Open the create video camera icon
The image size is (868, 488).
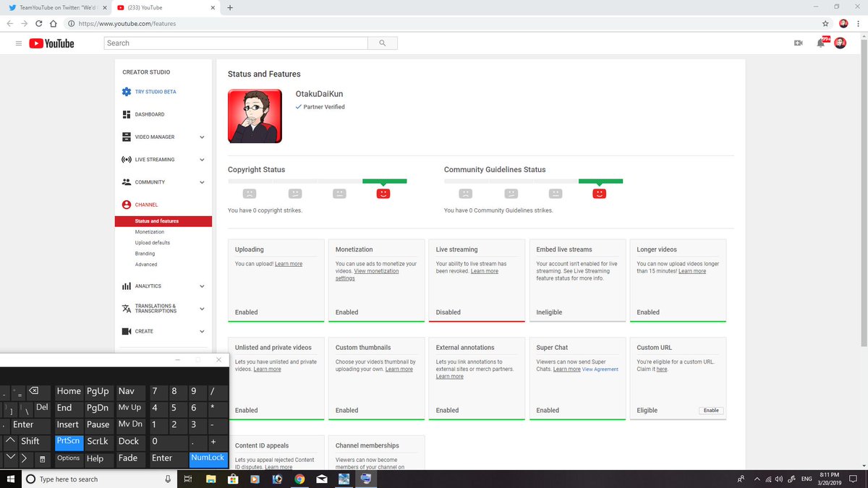click(799, 43)
